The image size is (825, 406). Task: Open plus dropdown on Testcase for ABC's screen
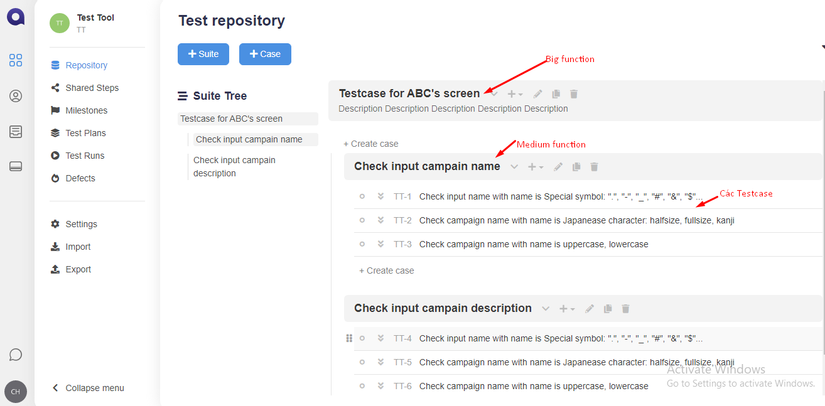pos(515,94)
